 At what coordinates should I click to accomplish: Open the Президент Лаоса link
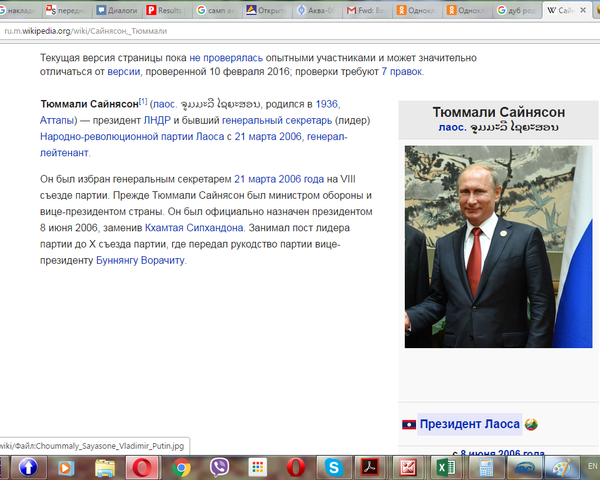click(x=469, y=424)
